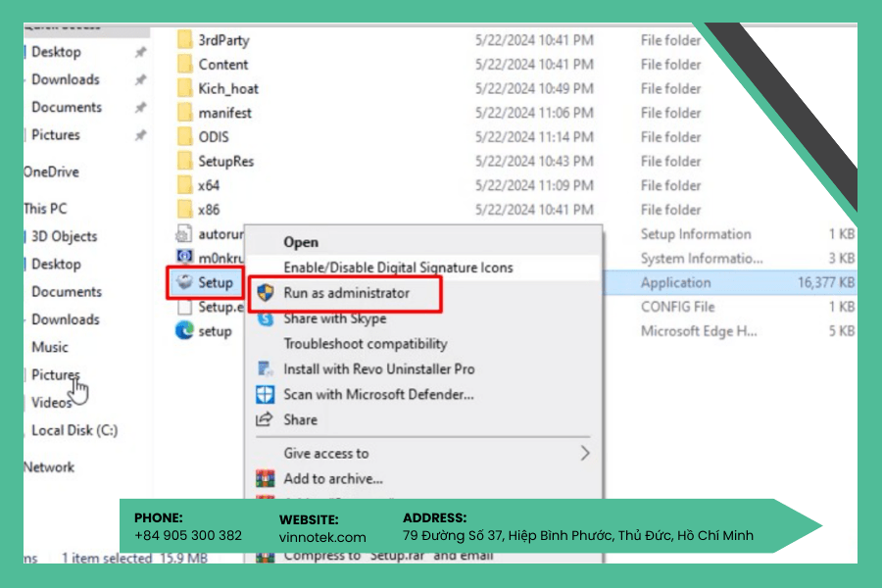Select Install with Revo Uninstaller Pro
This screenshot has width=882, height=588.
[379, 368]
